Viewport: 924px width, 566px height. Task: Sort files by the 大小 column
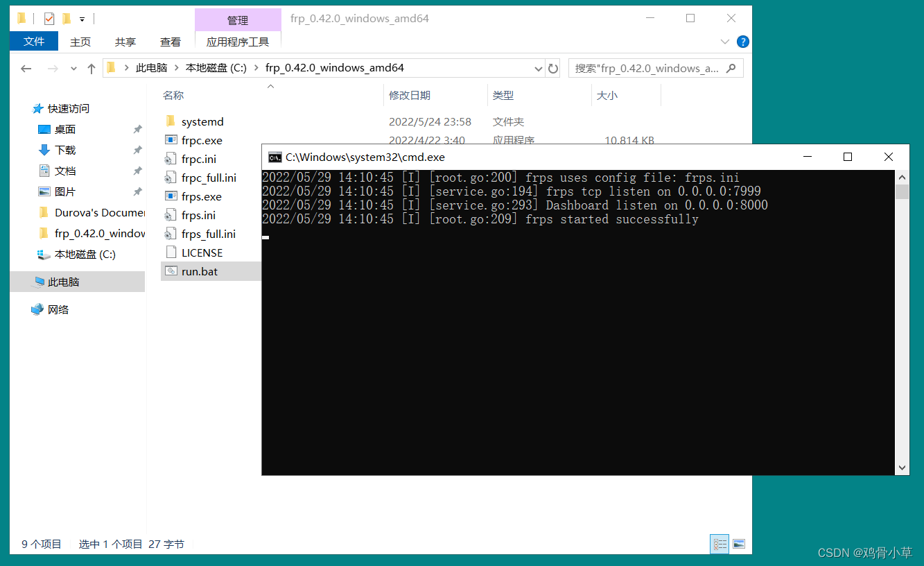(607, 96)
